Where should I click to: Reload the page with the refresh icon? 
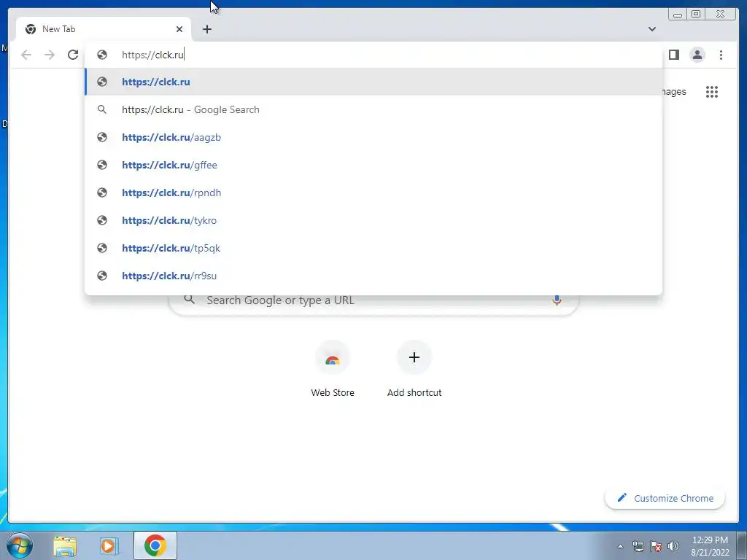[73, 55]
